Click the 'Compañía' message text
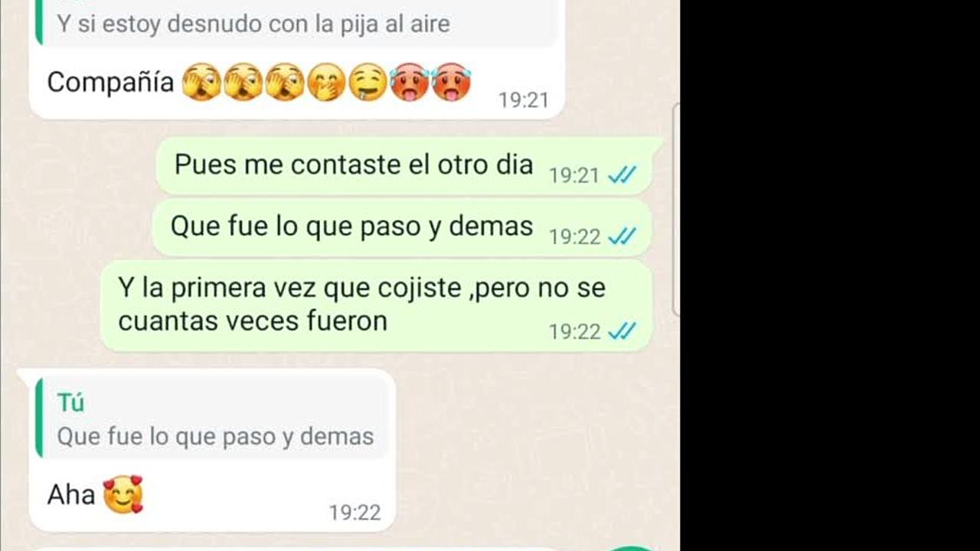This screenshot has width=980, height=551. 110,82
